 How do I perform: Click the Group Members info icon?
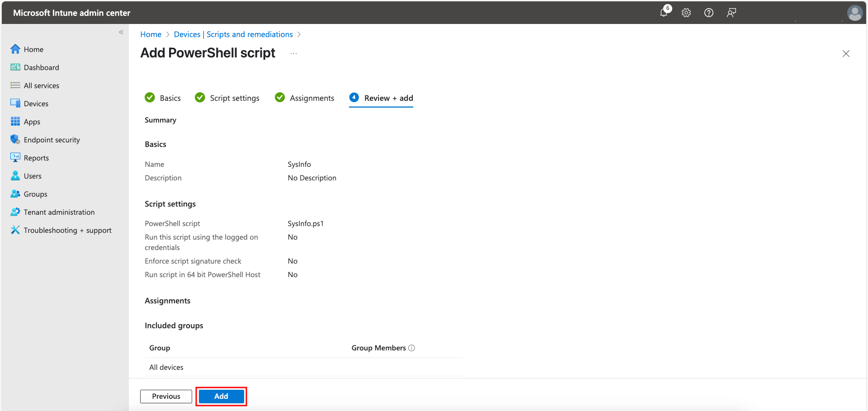tap(411, 348)
